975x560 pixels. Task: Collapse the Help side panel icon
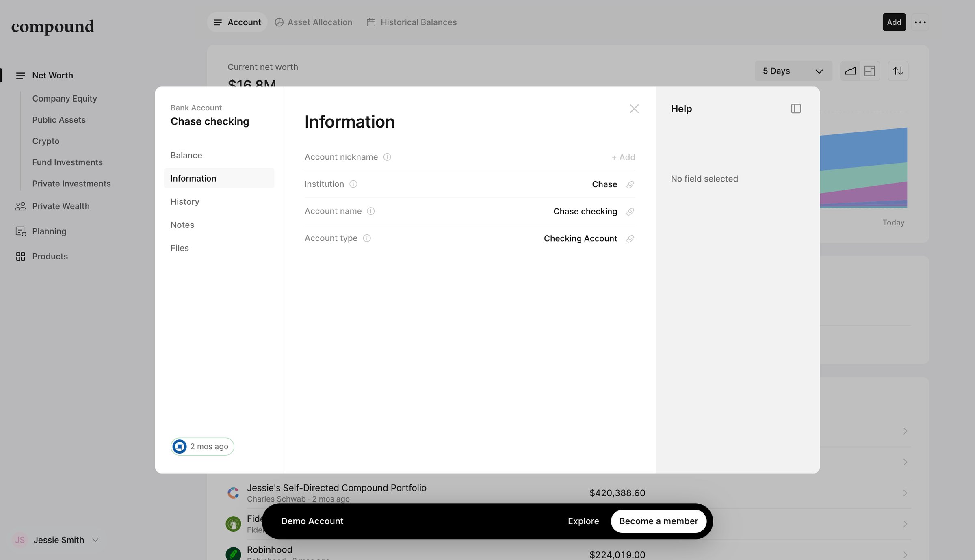pos(796,109)
